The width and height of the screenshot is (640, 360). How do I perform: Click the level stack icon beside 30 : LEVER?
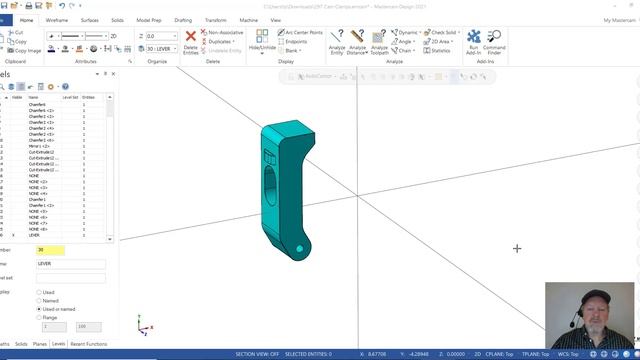[141, 49]
